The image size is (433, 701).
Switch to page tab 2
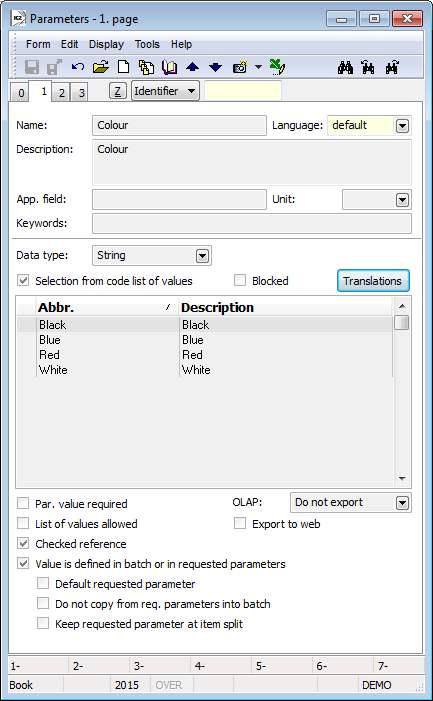(62, 93)
